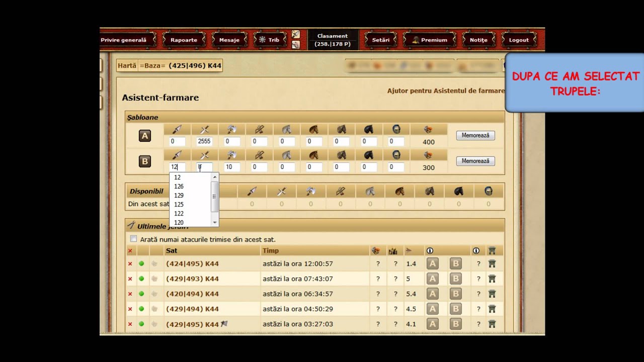Open Privire generală menu
This screenshot has height=362, width=644.
(x=124, y=40)
